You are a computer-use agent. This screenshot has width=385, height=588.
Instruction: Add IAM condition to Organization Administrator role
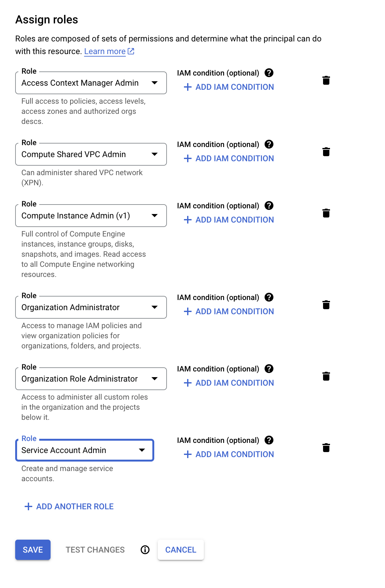[x=229, y=311]
